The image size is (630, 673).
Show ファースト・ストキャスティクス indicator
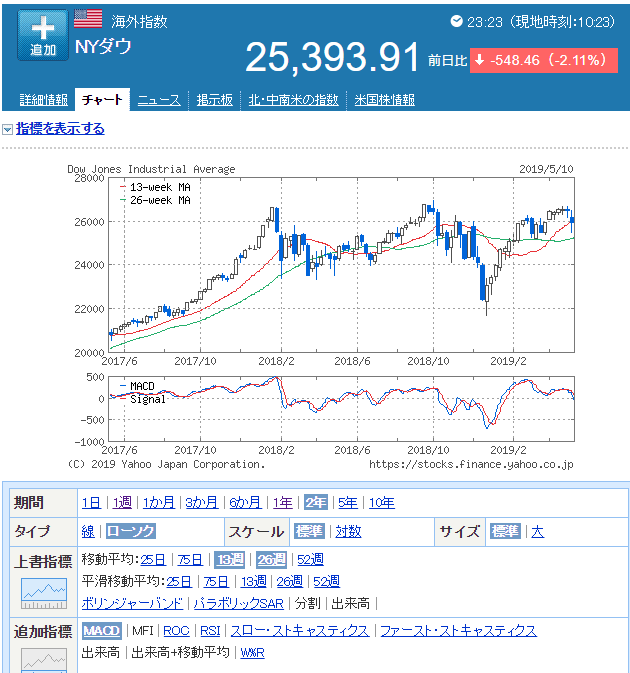[x=458, y=631]
